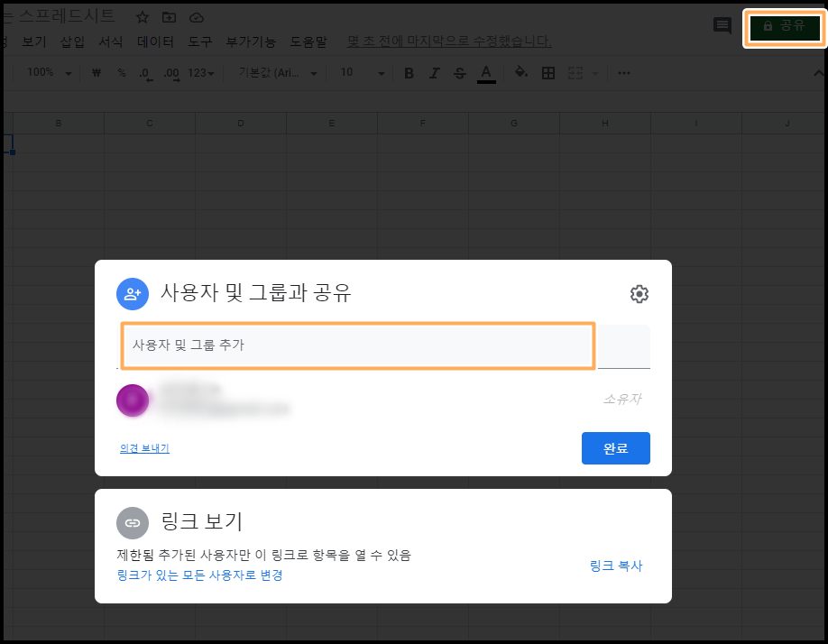
Task: Open the 기본값 font family dropdown
Action: click(x=278, y=73)
